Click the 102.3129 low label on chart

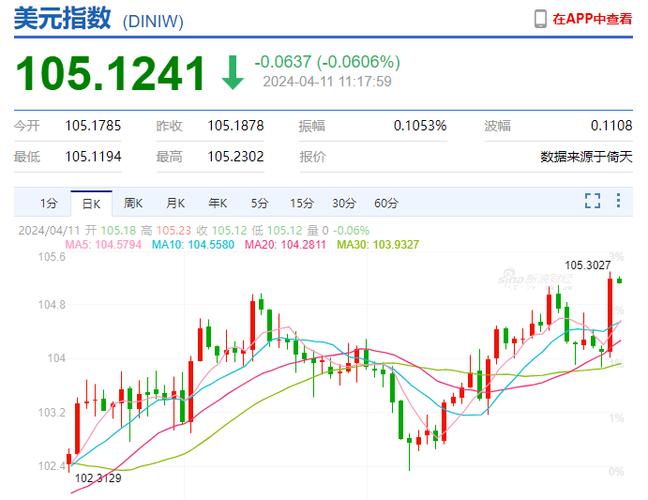98,479
